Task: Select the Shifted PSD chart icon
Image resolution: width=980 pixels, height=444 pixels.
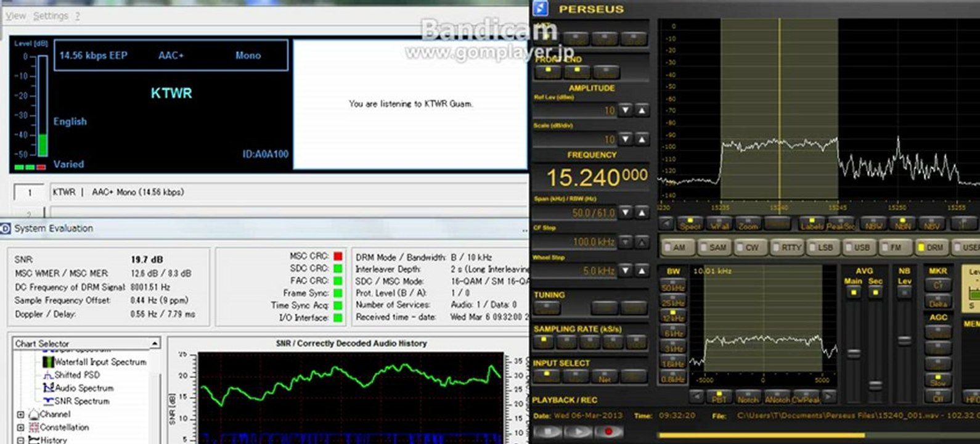Action: coord(48,375)
